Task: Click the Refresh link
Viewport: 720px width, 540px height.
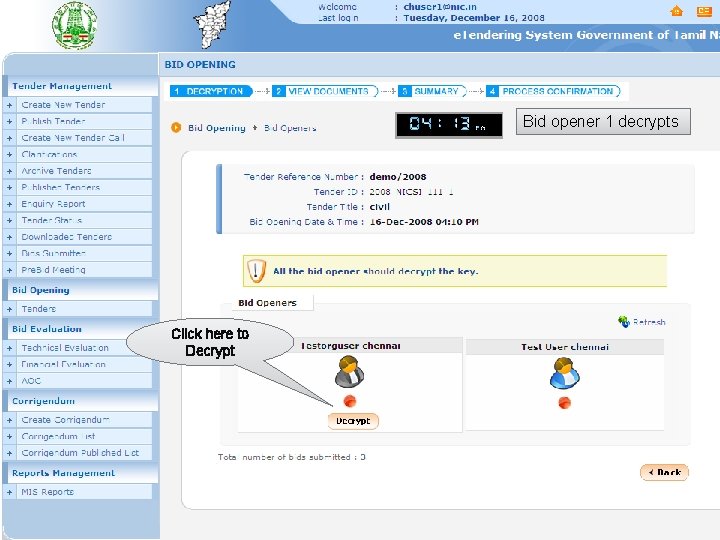Action: coord(649,322)
